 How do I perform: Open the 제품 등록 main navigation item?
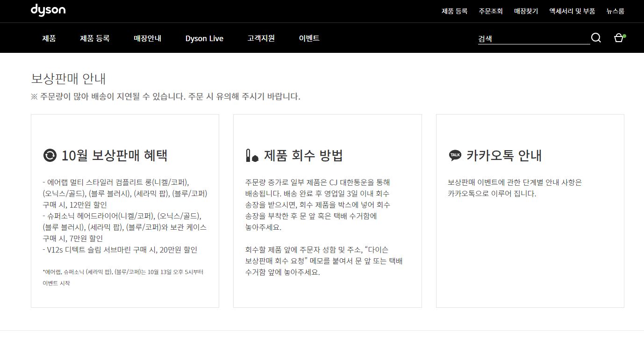(95, 38)
